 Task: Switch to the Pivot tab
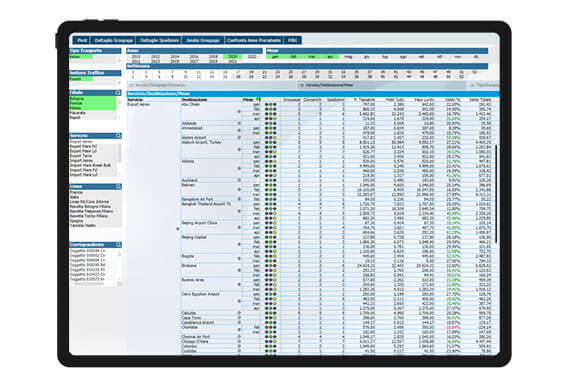[x=82, y=40]
